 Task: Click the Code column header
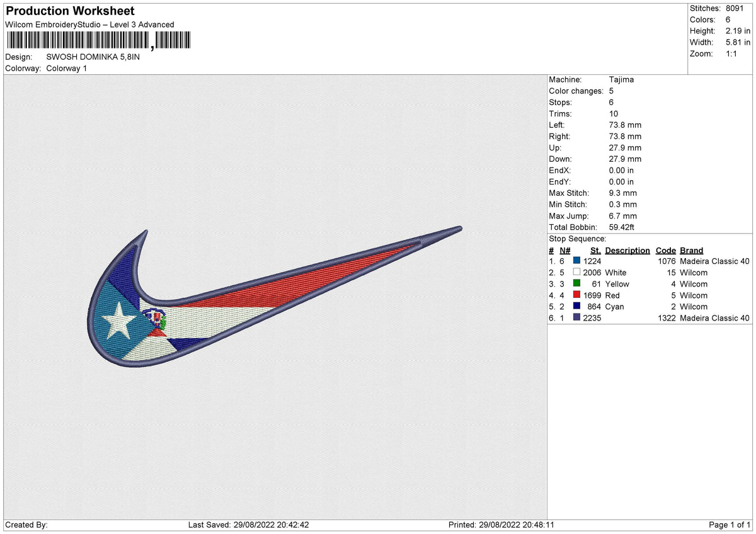[x=666, y=250]
